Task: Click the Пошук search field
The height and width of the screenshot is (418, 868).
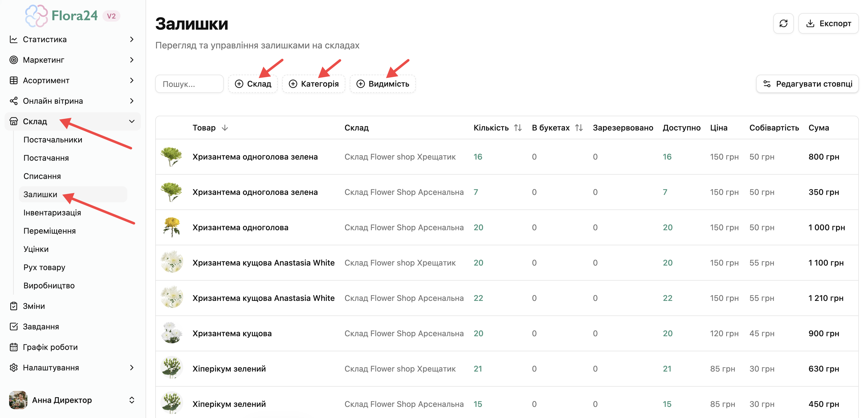Action: click(x=189, y=84)
